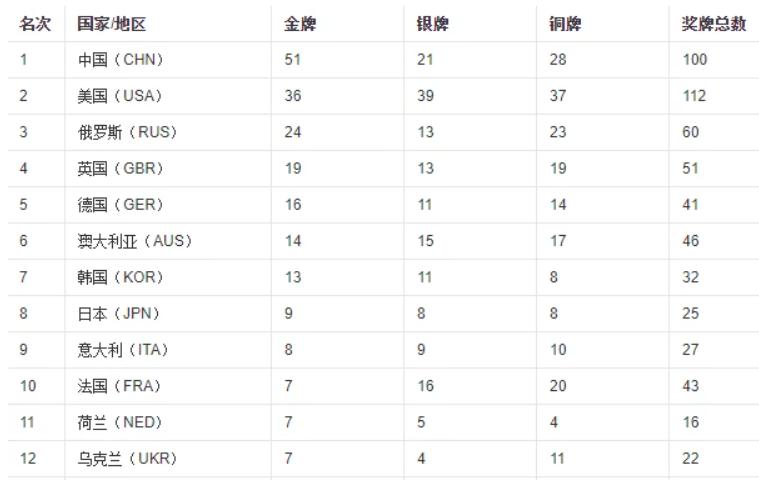The width and height of the screenshot is (759, 481).
Task: Select the 德国（GER）country cell
Action: point(121,205)
